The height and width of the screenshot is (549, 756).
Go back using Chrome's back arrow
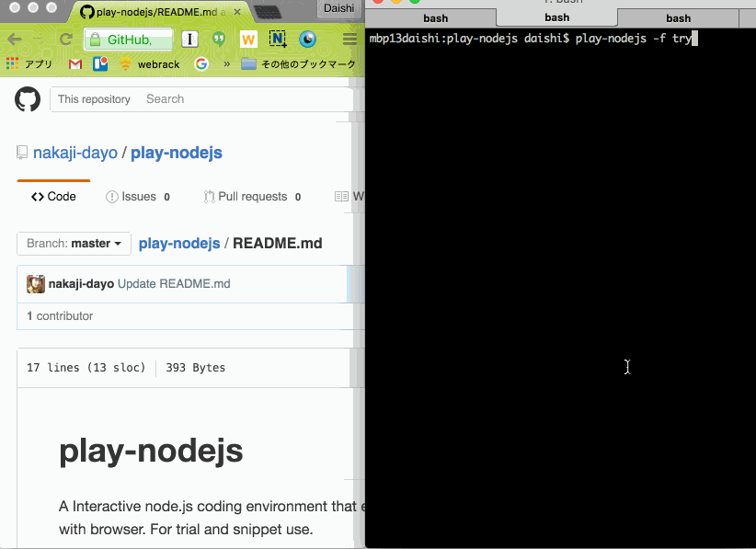pos(15,40)
